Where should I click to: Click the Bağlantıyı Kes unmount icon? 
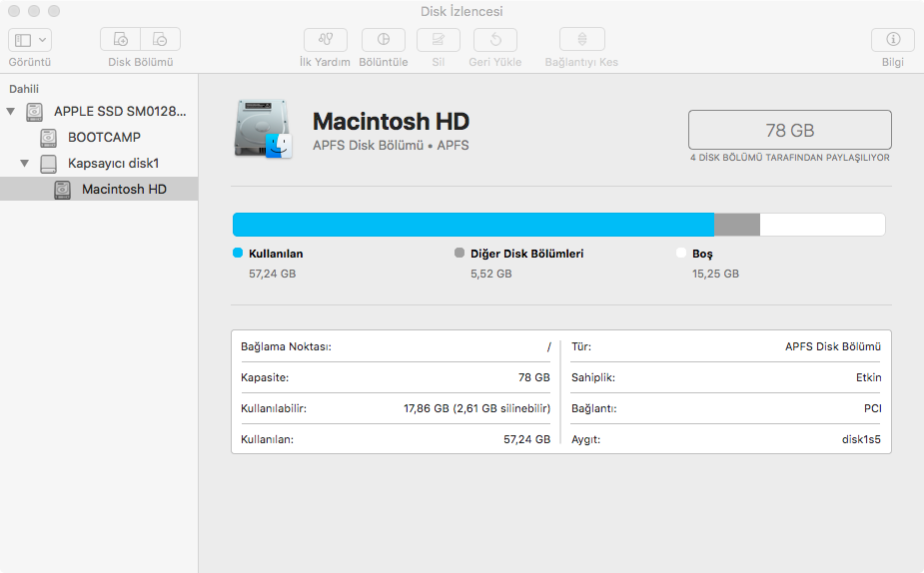[x=581, y=40]
